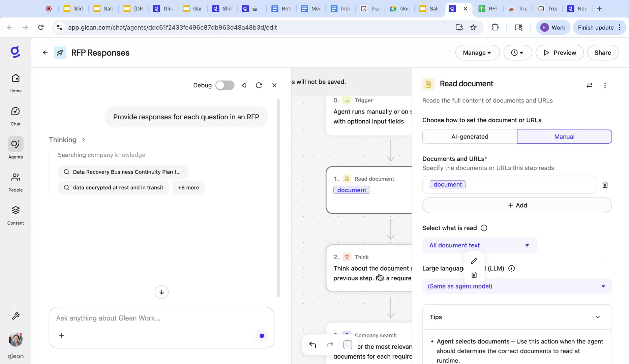629x364 pixels.
Task: Open the three-dot menu in Read document panel
Action: click(605, 85)
